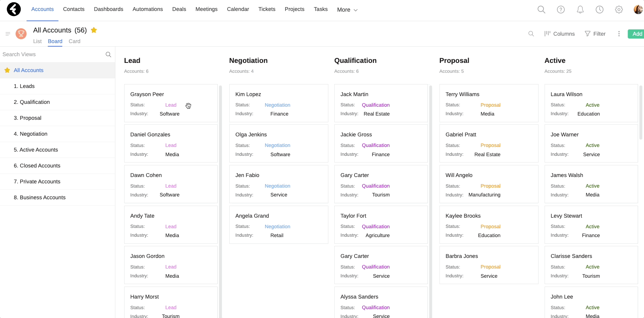Screen dimensions: 644x318
Task: Select the 3. Proposal view
Action: coord(57,118)
